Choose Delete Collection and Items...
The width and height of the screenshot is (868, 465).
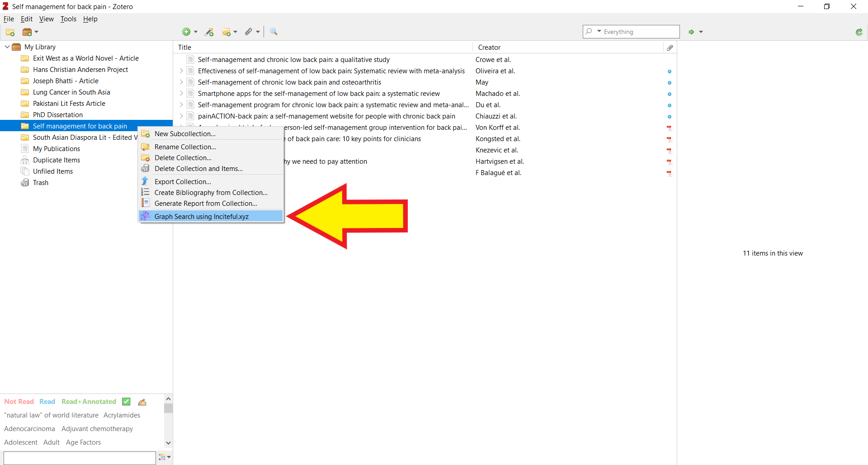211,169
